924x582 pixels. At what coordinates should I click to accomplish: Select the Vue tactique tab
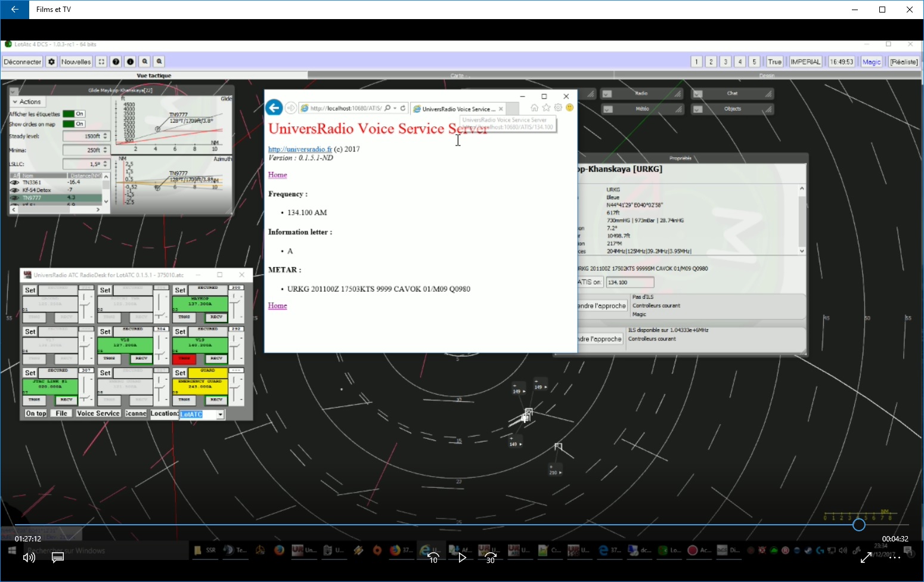[154, 76]
